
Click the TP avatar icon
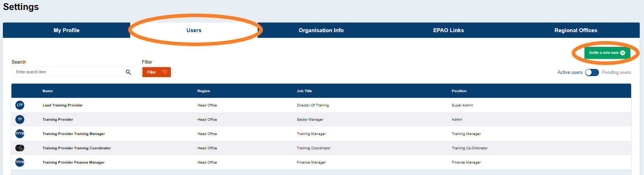click(20, 119)
